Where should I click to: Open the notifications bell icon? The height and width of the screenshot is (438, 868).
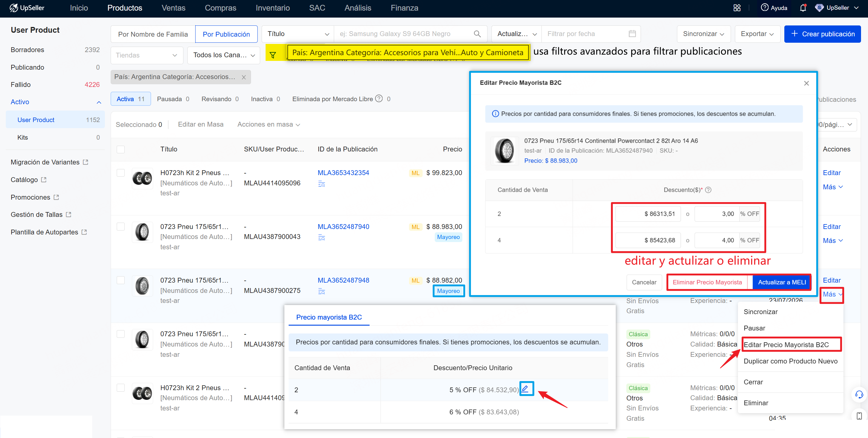803,8
